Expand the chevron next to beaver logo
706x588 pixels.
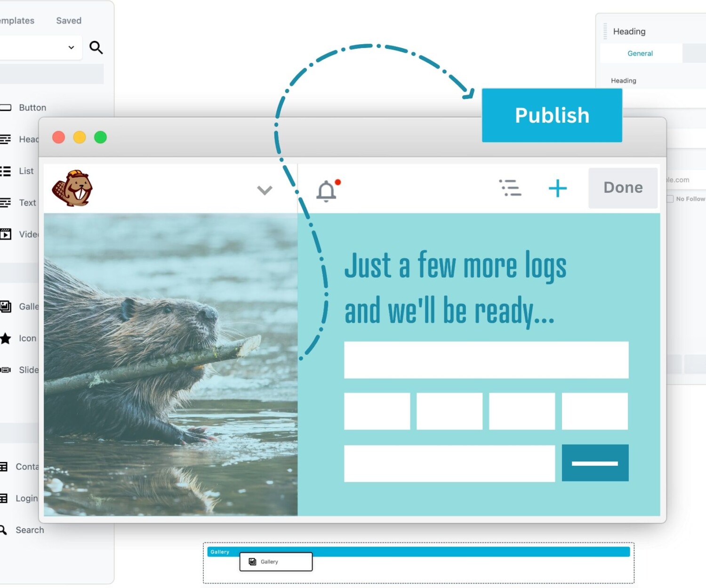265,190
